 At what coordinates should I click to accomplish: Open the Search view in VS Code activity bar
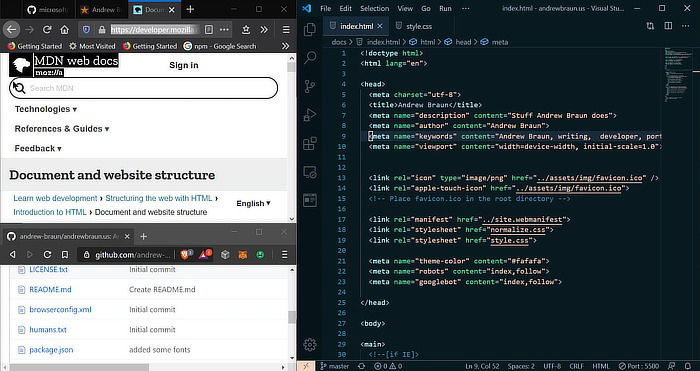point(310,57)
